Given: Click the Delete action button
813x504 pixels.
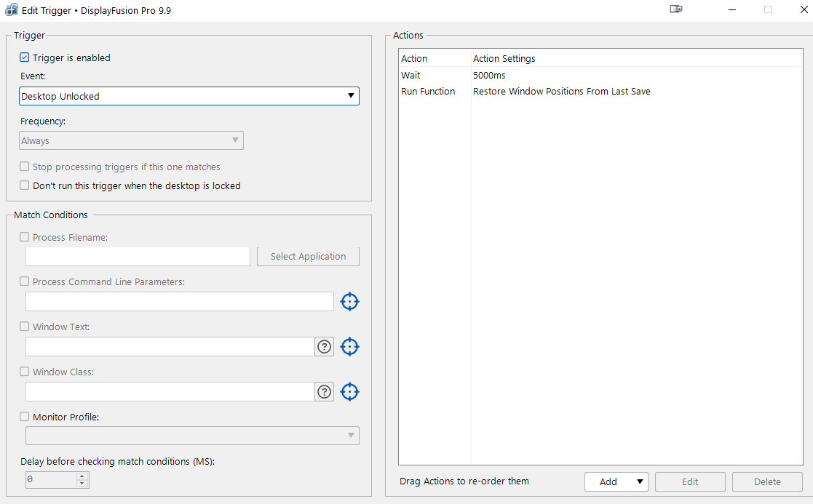Looking at the screenshot, I should click(767, 481).
